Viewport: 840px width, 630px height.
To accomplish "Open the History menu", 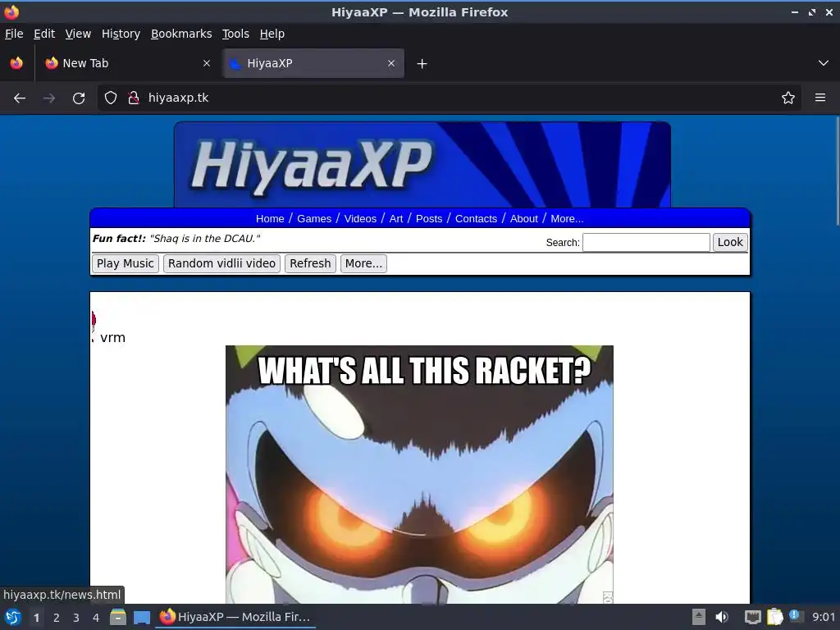I will [121, 34].
